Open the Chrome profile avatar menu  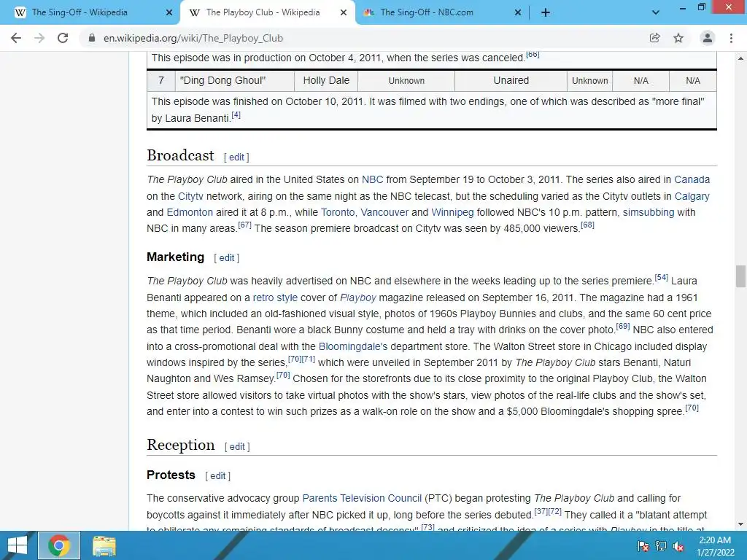click(x=708, y=38)
